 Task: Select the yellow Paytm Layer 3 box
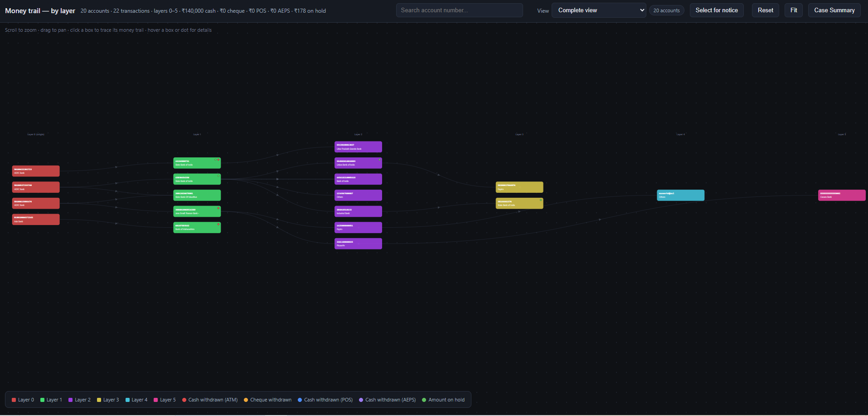(519, 187)
